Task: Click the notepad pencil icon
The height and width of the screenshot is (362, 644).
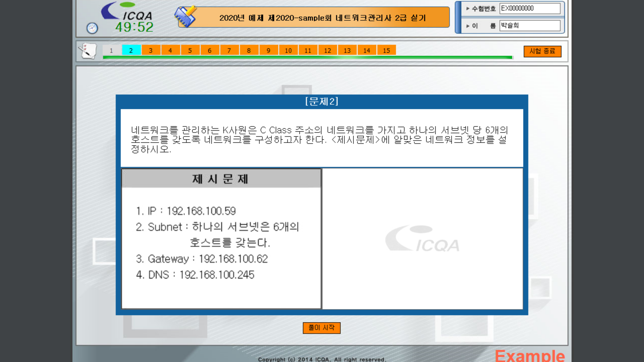Action: click(x=88, y=51)
